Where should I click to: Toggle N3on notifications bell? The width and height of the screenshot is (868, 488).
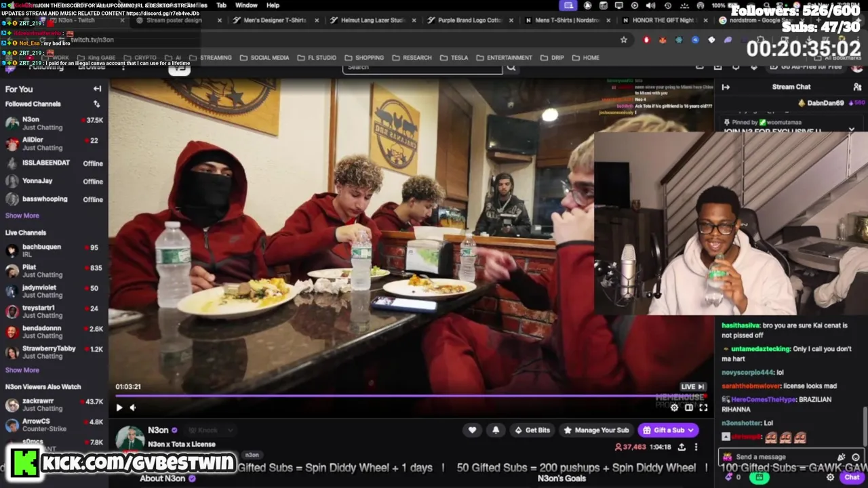tap(496, 430)
